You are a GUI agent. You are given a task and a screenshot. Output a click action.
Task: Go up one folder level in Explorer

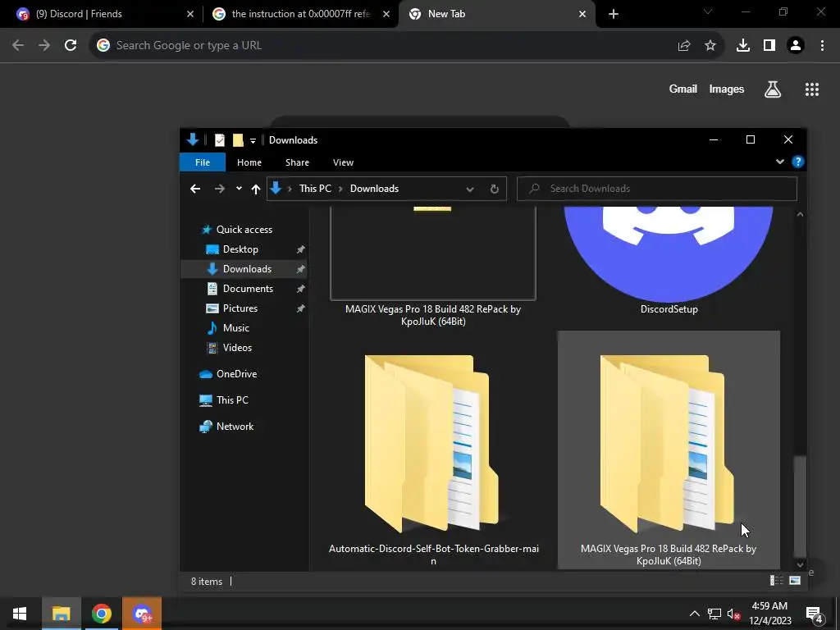click(x=256, y=189)
